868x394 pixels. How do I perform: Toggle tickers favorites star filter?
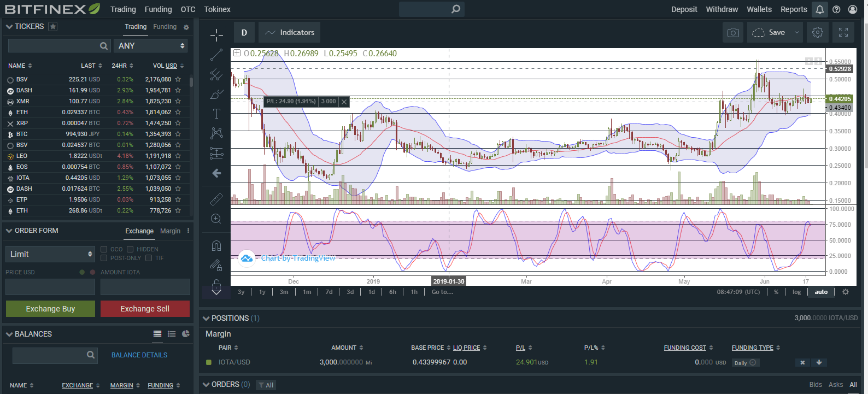[52, 26]
